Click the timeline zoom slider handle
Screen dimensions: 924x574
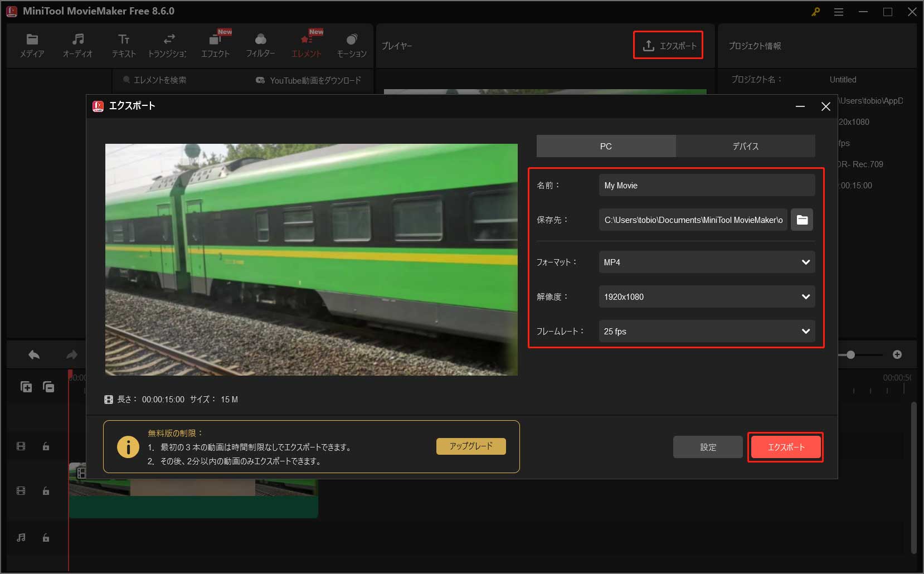[x=850, y=354]
